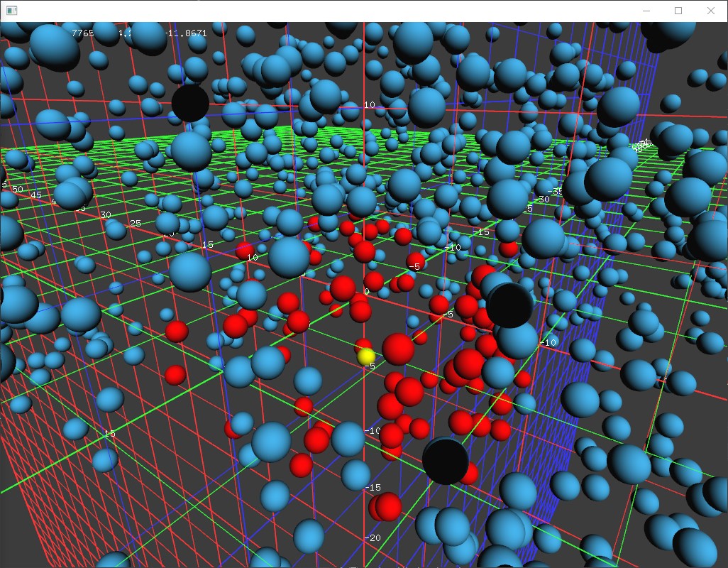Minimize the 3D viewer window

click(646, 11)
